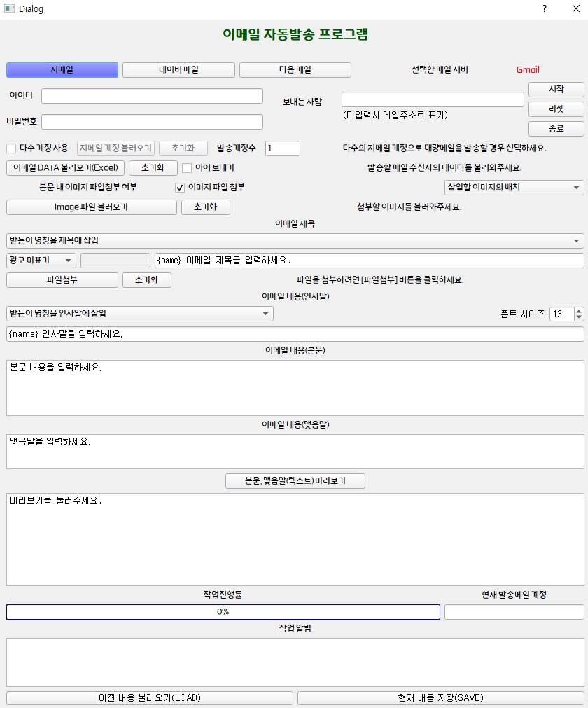Screen dimensions: 588x708
Task: Click the Dialog window icon in title bar
Action: coord(9,8)
